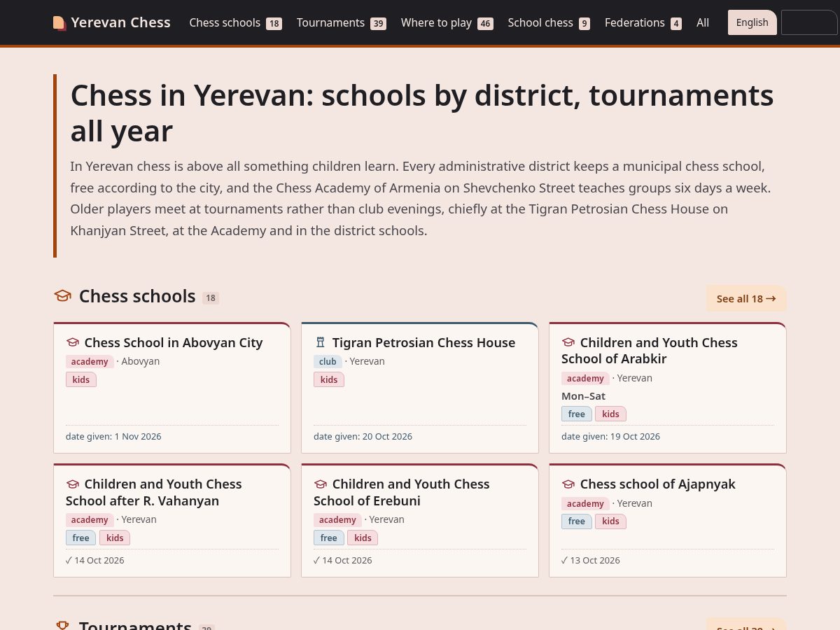Open Chess school of Ajapnyak
This screenshot has width=840, height=630.
click(658, 484)
